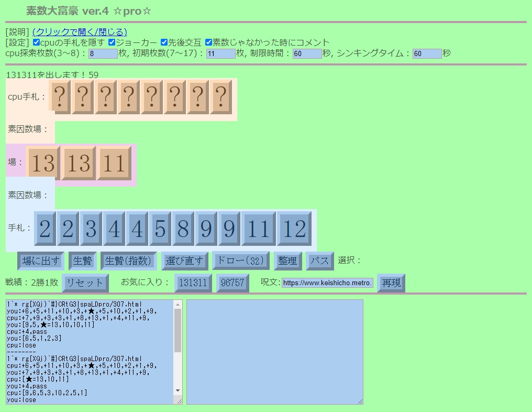Click the log scrollbar down arrow

coord(178,391)
